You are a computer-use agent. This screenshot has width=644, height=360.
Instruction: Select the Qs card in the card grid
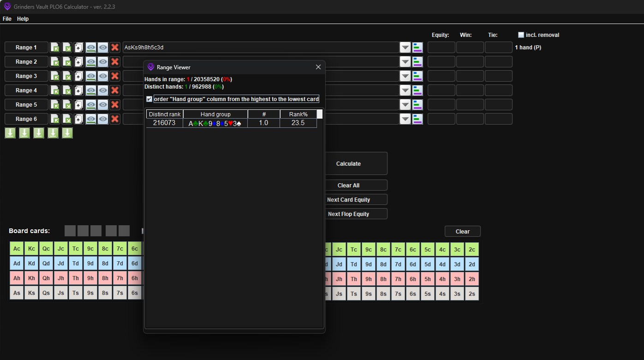pyautogui.click(x=47, y=294)
